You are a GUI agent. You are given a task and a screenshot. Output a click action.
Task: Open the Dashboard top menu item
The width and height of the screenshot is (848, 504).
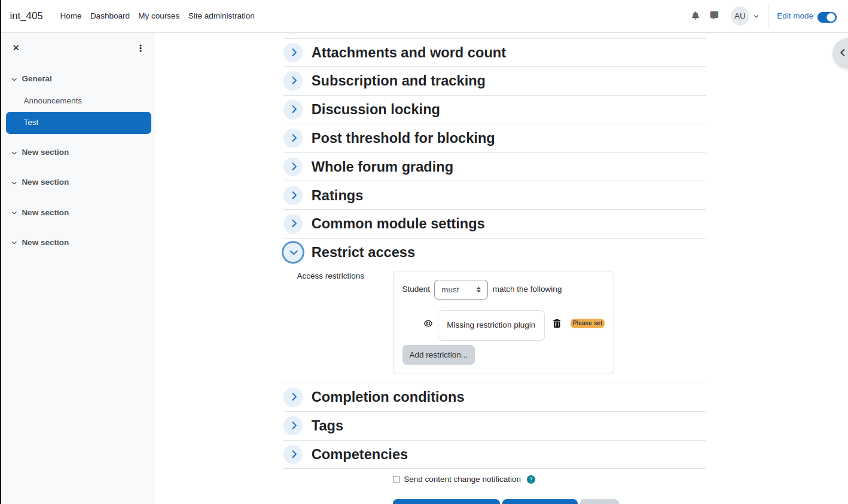[x=110, y=16]
